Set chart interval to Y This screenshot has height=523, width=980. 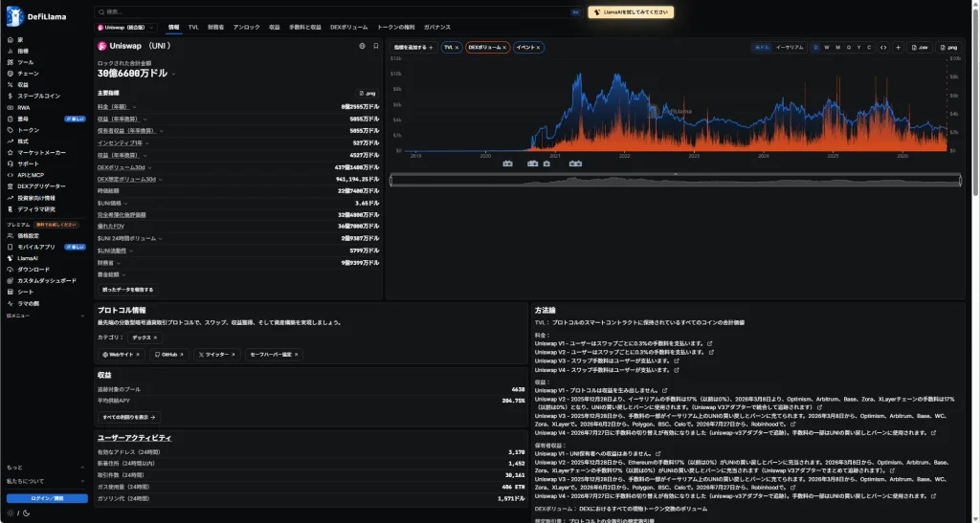pos(858,48)
